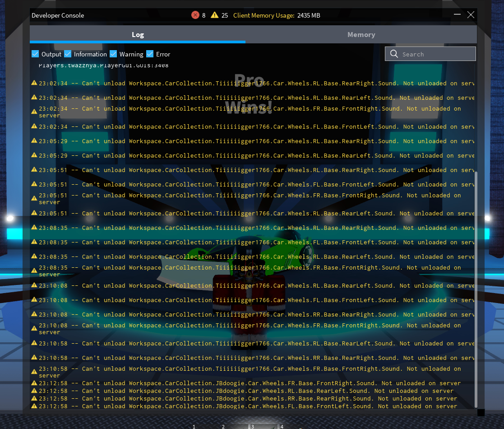Minimize the Developer Console window

457,15
